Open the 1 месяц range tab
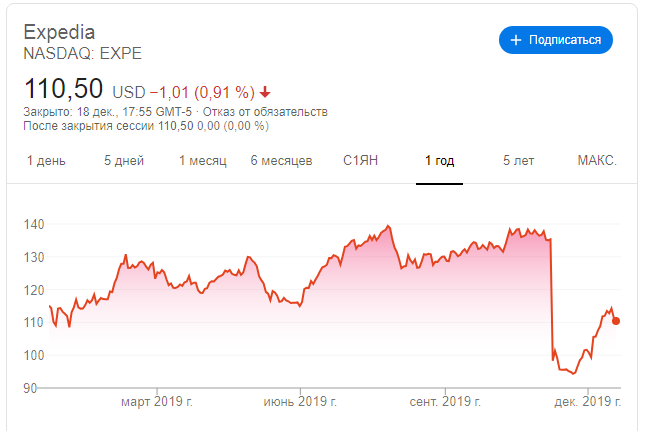Screen dimensions: 647x431 pyautogui.click(x=203, y=160)
